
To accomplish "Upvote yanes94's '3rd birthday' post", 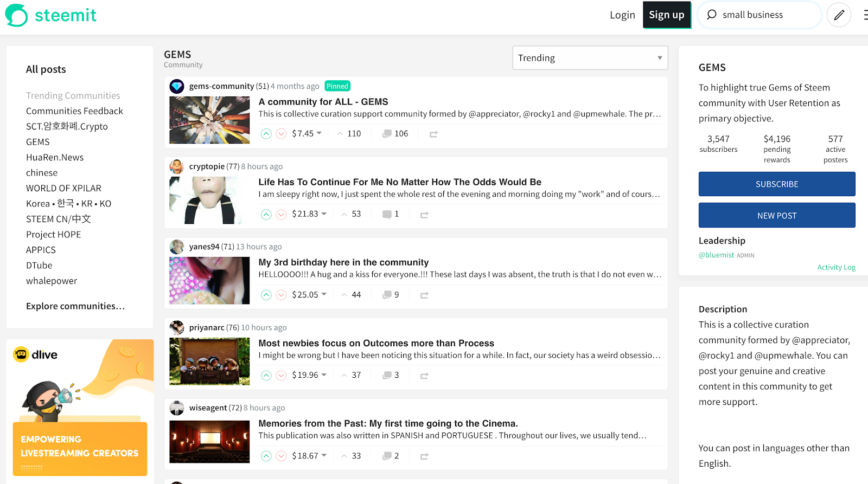I will [266, 295].
